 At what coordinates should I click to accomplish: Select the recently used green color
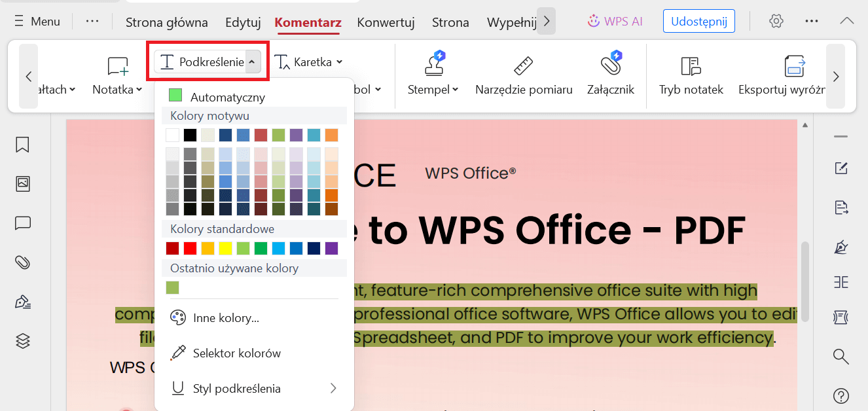coord(173,287)
